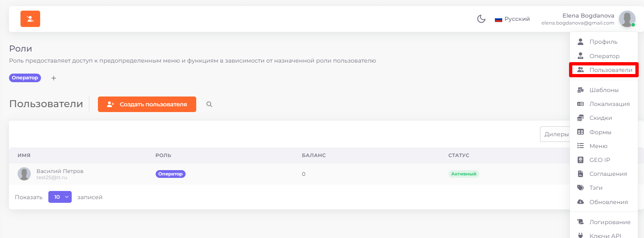Select the Оператор role badge under Роли

click(25, 78)
